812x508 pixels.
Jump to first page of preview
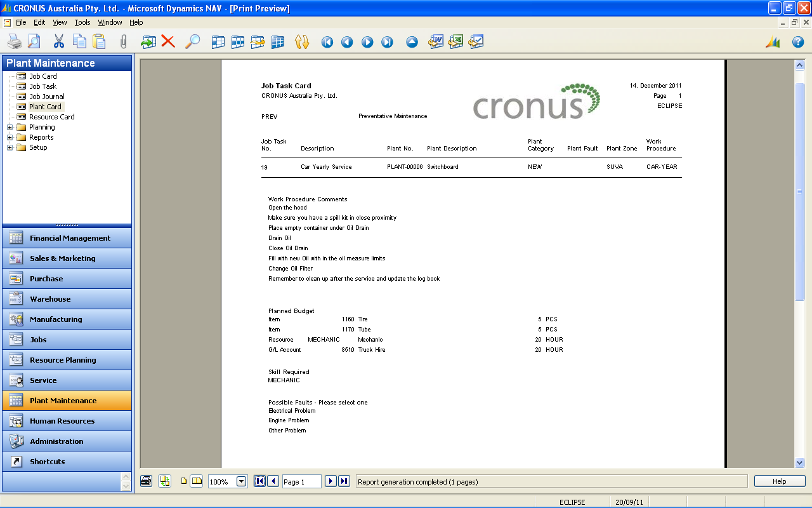(259, 481)
